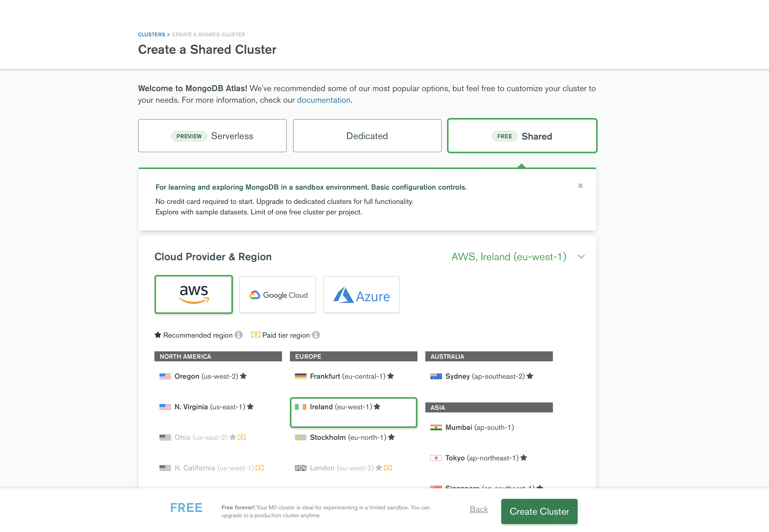Click the Create Cluster button

point(539,511)
